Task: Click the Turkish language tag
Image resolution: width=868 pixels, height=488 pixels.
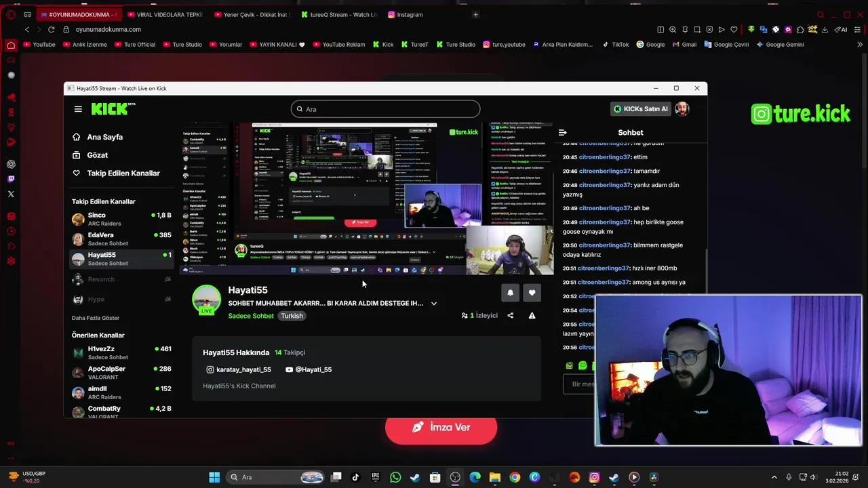Action: pos(292,316)
